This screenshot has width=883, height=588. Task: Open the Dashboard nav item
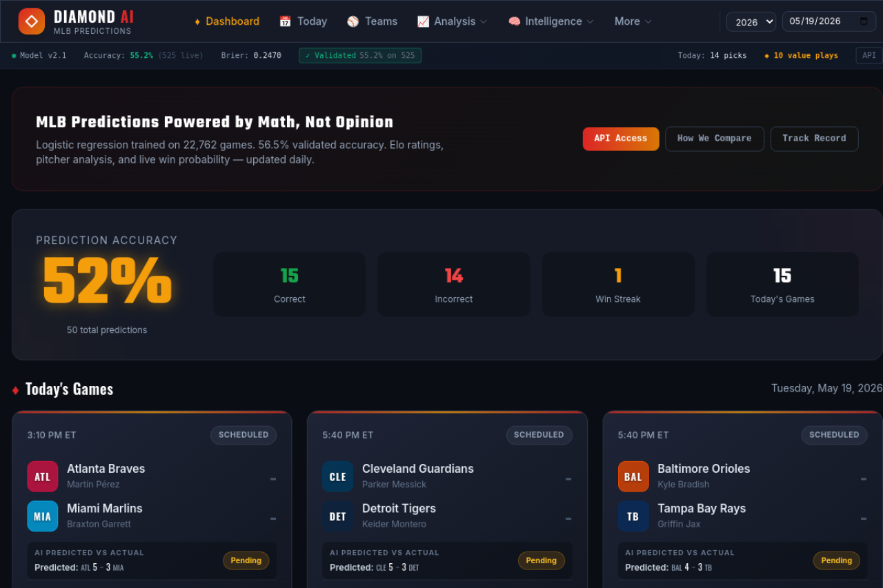(x=227, y=21)
